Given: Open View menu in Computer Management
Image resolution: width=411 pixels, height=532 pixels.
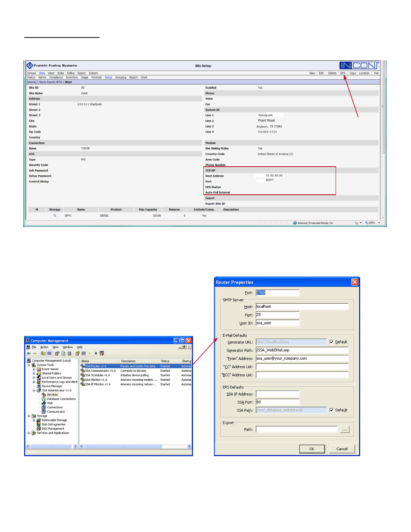Looking at the screenshot, I should (x=56, y=347).
